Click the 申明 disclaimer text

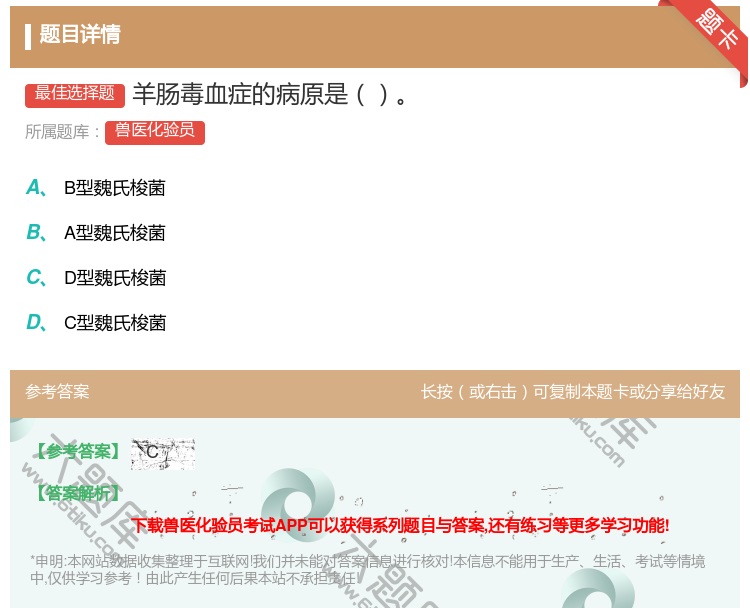tap(367, 570)
